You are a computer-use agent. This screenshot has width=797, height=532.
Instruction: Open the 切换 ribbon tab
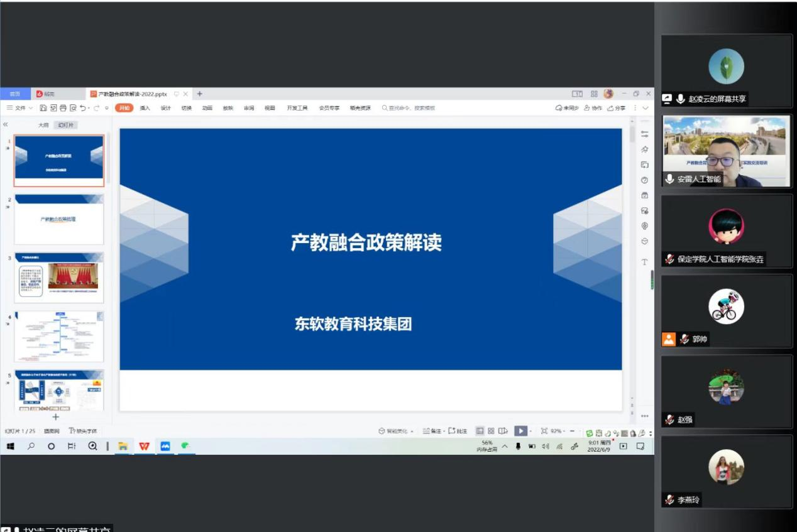(x=186, y=108)
